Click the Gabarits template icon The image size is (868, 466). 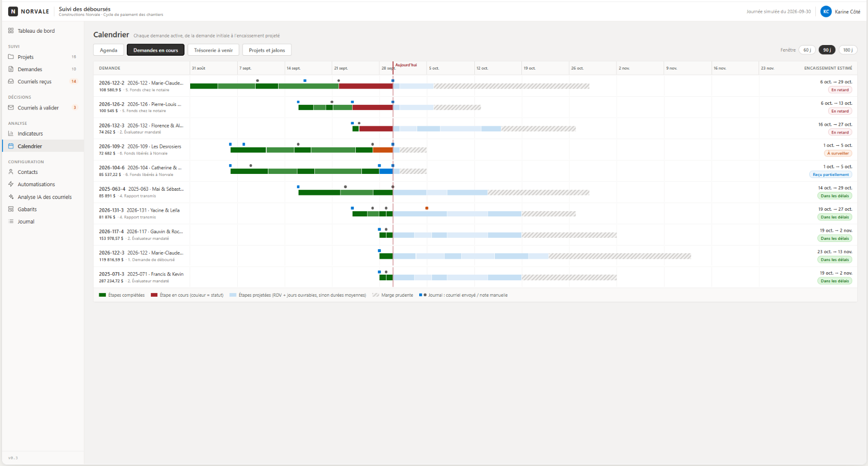[11, 209]
